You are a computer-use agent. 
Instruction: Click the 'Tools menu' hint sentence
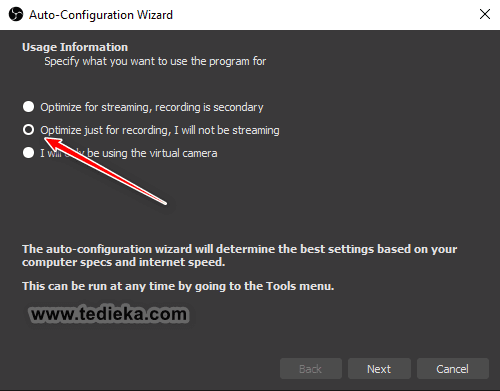coord(178,286)
